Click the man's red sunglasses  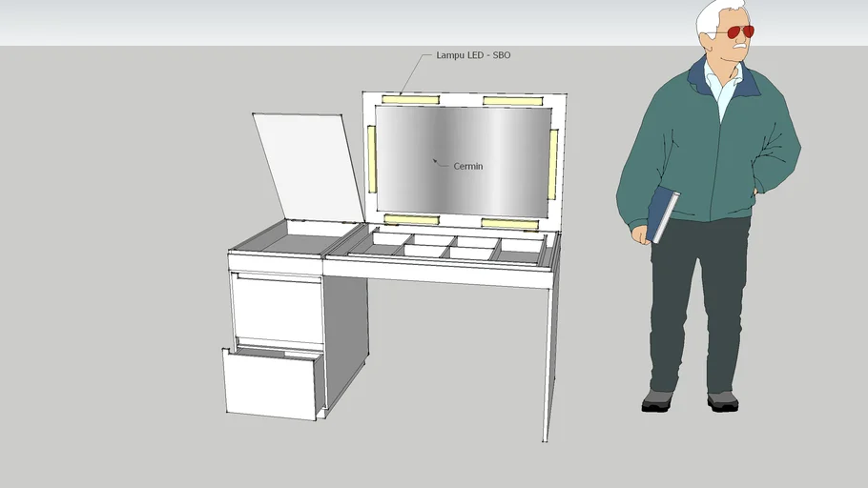tap(739, 32)
